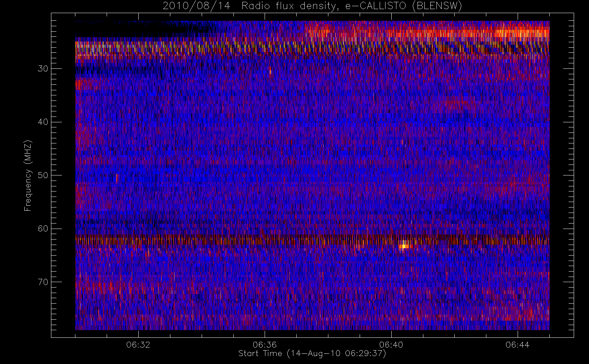
Task: Click the 40 frequency tick label
Action: [x=43, y=122]
